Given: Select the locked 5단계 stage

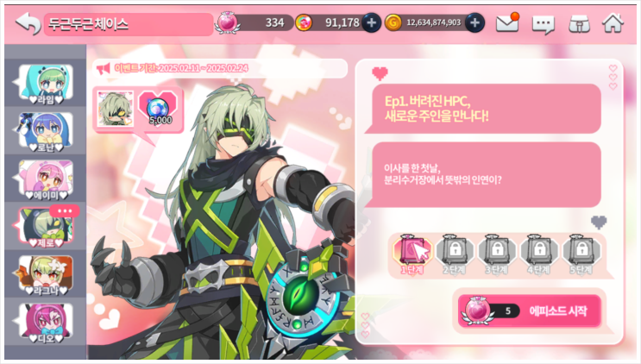Looking at the screenshot, I should 581,254.
